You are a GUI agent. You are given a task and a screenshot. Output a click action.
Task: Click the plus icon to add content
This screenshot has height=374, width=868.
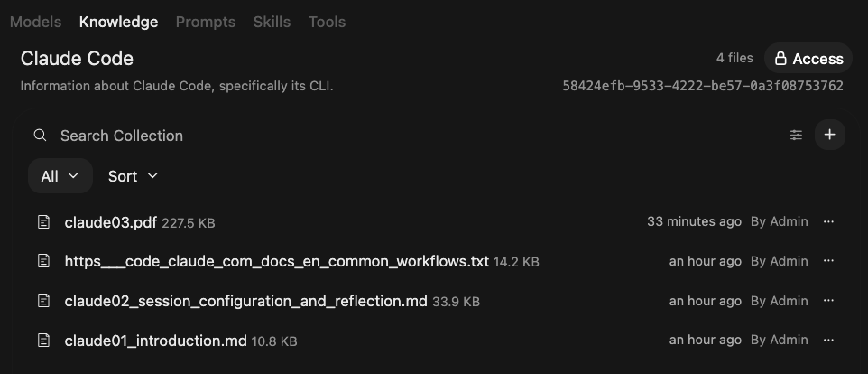(829, 135)
